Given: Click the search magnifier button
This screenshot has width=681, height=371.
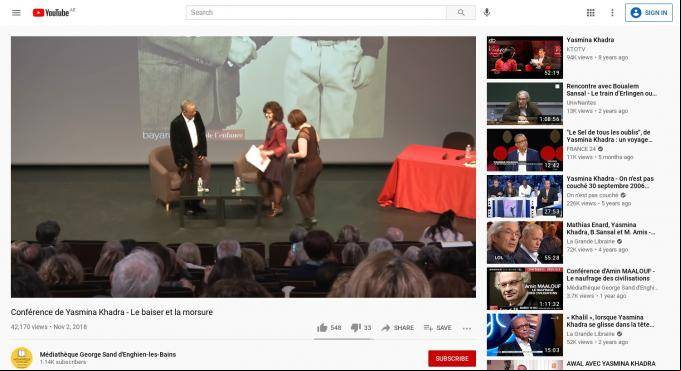Looking at the screenshot, I should [461, 13].
